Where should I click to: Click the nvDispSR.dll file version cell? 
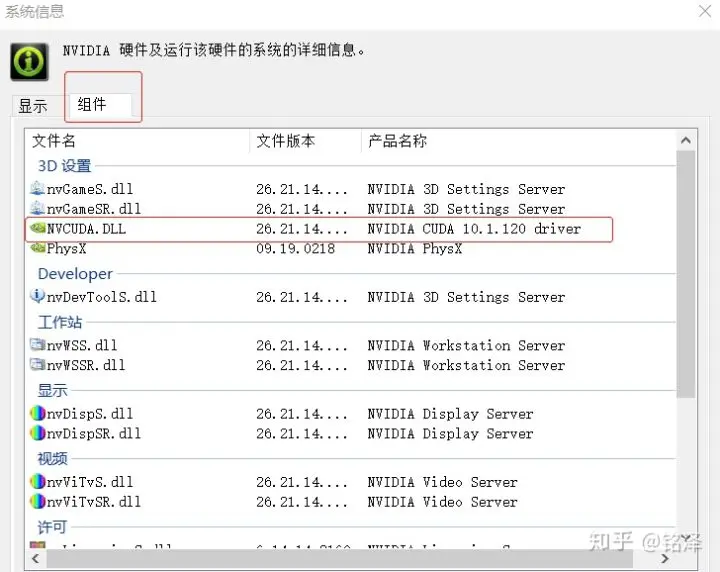tap(302, 433)
